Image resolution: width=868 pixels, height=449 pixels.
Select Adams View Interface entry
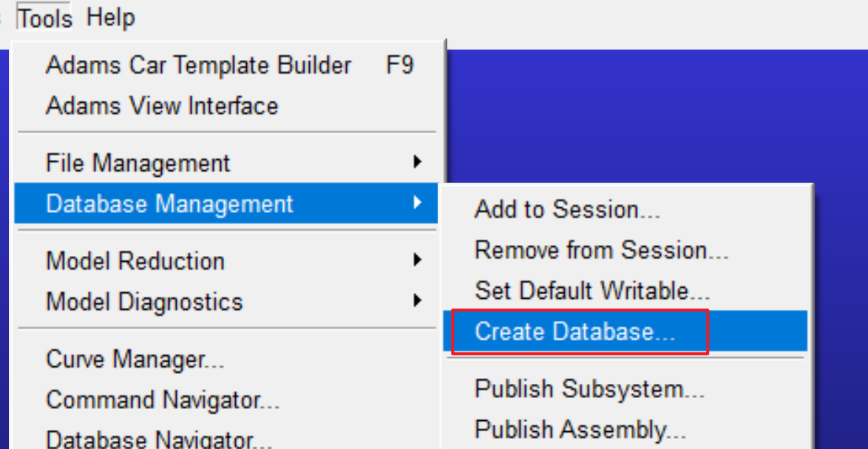click(229, 105)
